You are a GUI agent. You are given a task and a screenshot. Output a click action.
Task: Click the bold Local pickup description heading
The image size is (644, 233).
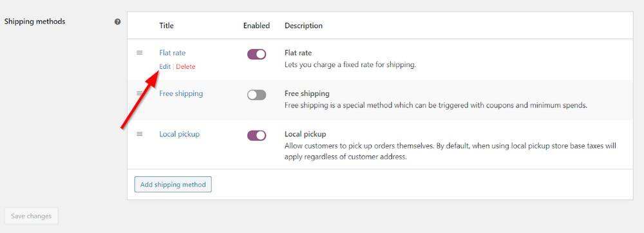(305, 134)
